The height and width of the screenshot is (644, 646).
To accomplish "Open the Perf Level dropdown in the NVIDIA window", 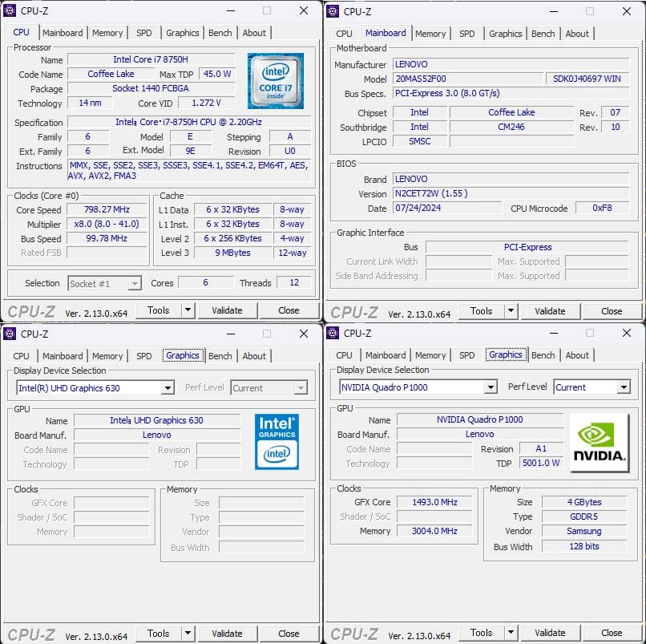I will tap(624, 387).
